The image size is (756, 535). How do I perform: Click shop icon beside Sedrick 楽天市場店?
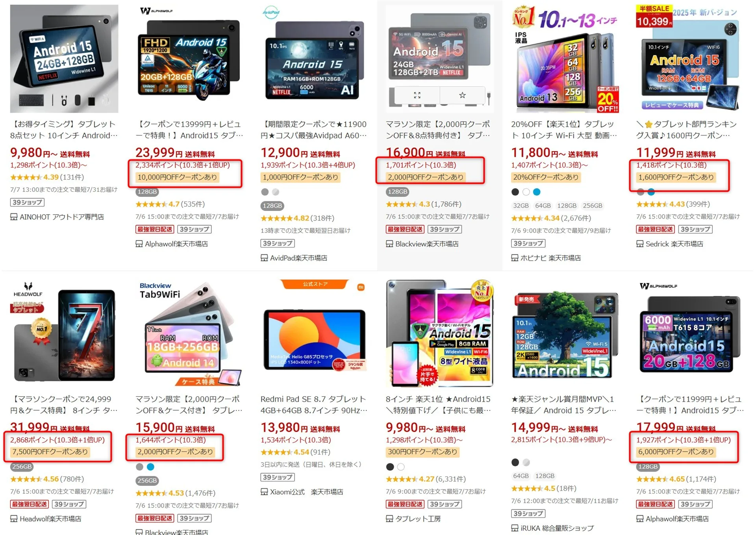pos(640,244)
